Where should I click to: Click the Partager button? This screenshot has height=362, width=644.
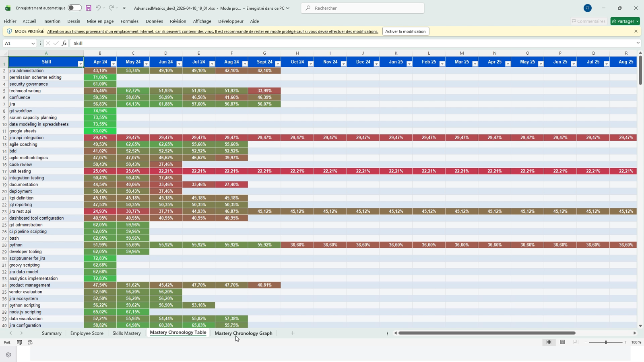coord(625,21)
